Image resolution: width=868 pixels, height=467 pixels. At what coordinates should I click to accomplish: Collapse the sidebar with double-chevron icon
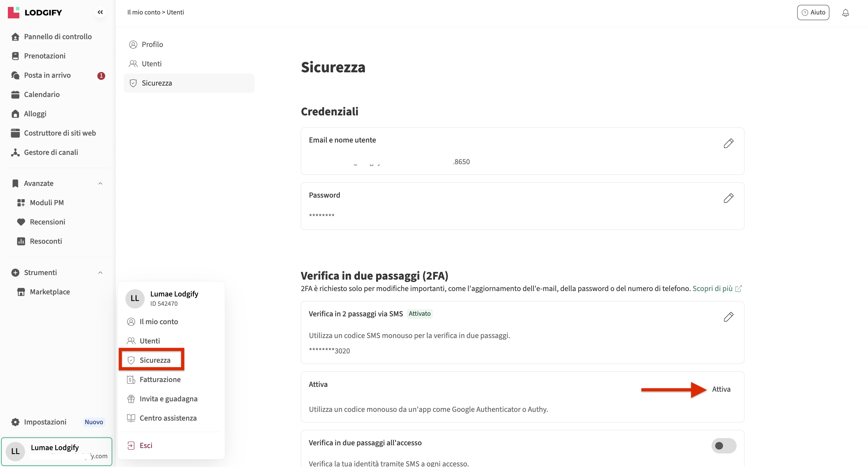click(100, 12)
